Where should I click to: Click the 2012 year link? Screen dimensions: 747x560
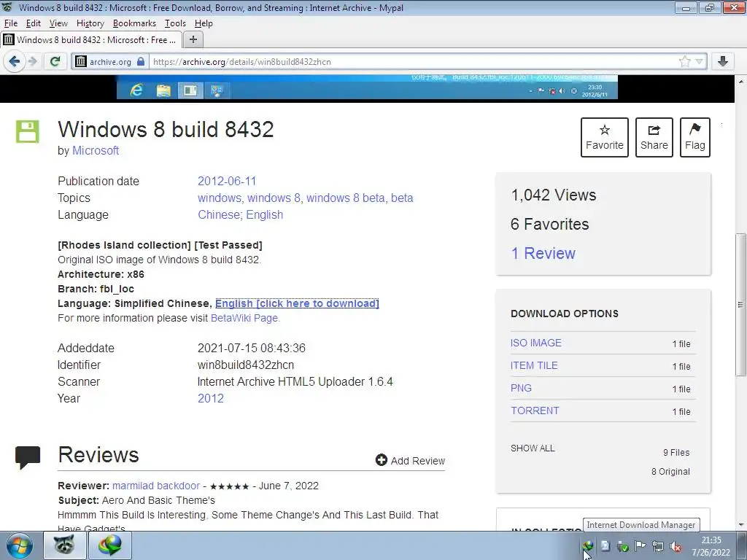[211, 398]
